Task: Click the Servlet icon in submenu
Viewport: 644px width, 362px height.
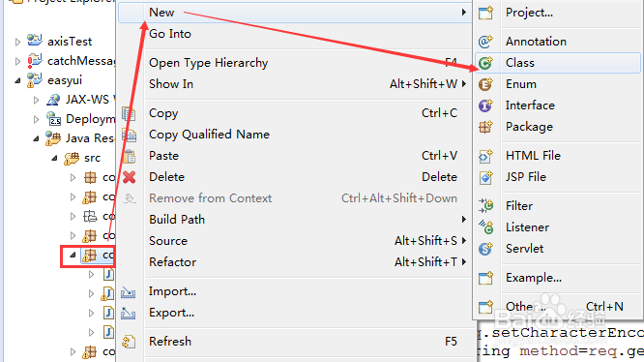Action: 485,249
